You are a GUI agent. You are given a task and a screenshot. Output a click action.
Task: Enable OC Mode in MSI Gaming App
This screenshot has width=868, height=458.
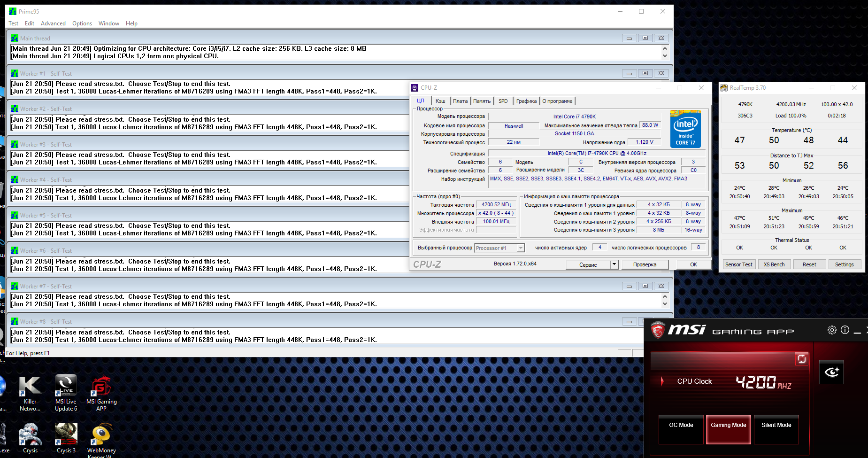tap(681, 429)
